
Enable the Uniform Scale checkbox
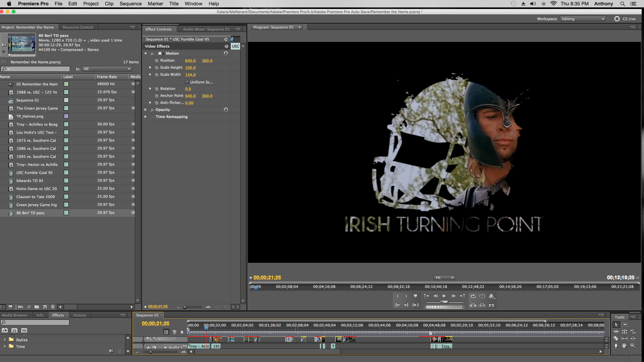(187, 82)
